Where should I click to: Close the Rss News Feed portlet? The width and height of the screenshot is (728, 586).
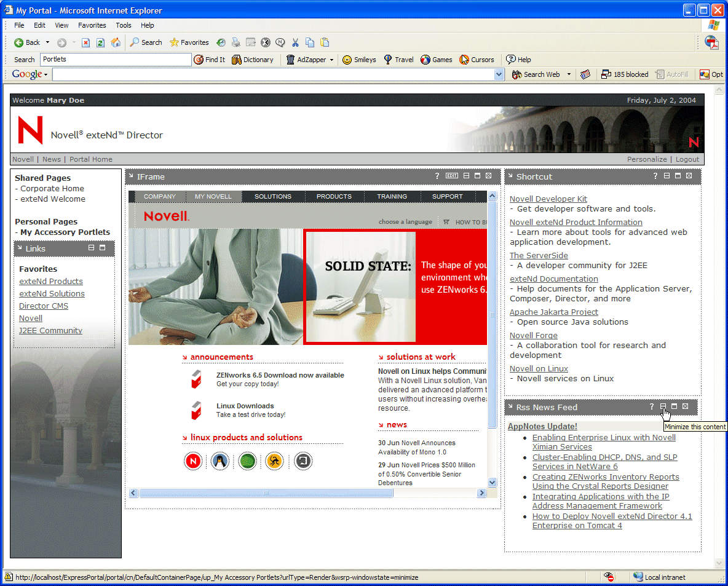pyautogui.click(x=686, y=406)
